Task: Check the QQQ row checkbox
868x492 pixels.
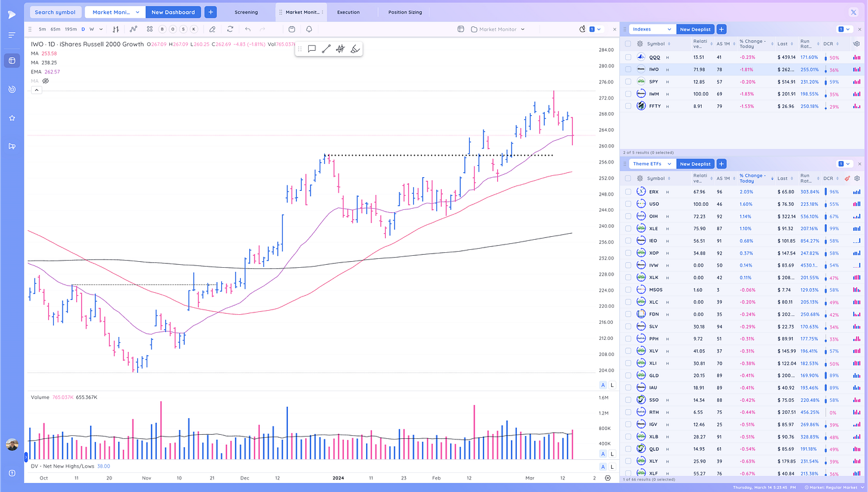Action: click(x=628, y=57)
